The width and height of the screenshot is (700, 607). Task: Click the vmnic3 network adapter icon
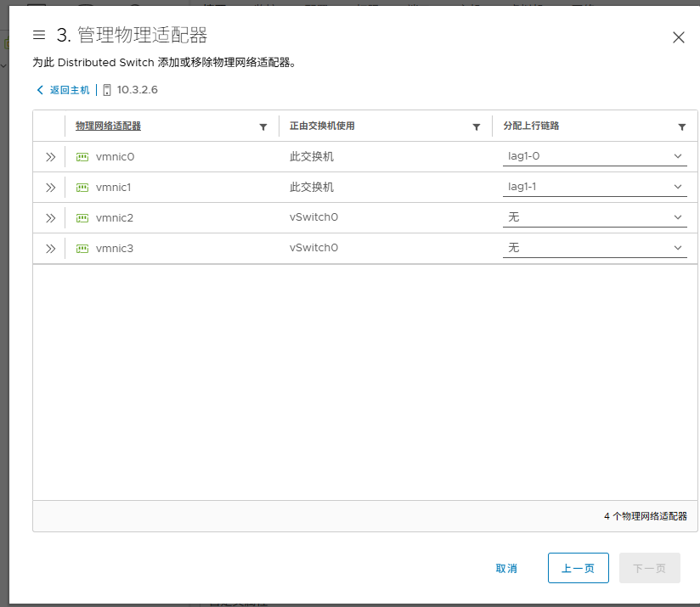click(82, 249)
